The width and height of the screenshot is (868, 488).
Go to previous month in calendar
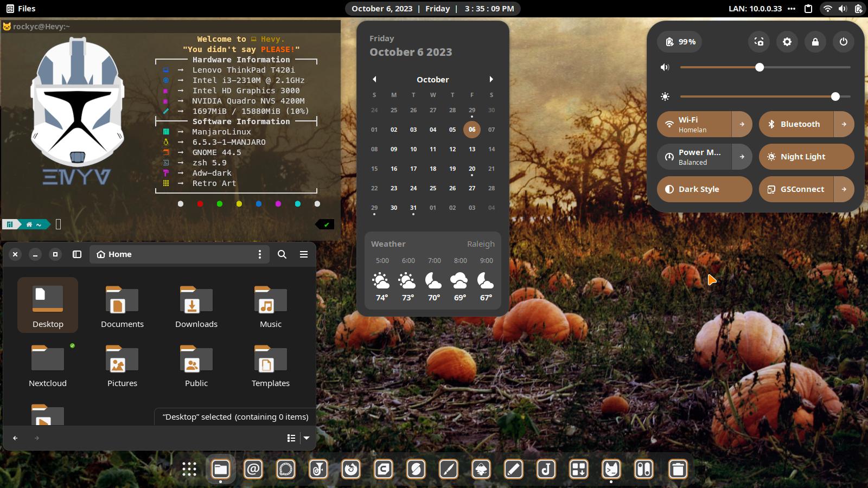click(x=374, y=79)
